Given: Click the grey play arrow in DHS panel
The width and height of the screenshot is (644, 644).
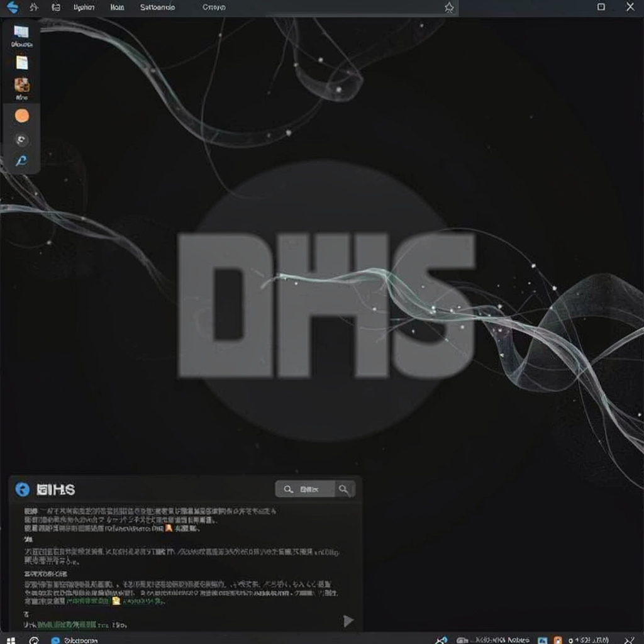Looking at the screenshot, I should pyautogui.click(x=348, y=621).
